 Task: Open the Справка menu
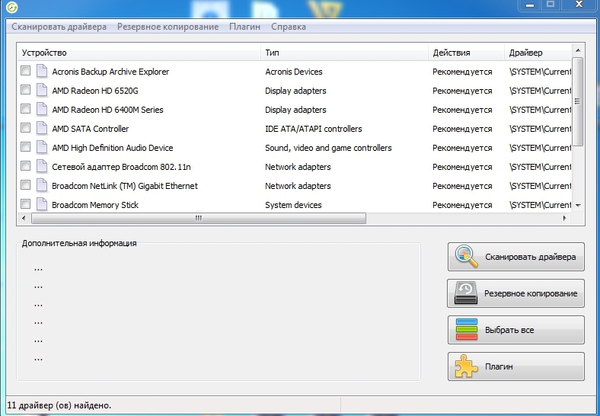pyautogui.click(x=288, y=27)
